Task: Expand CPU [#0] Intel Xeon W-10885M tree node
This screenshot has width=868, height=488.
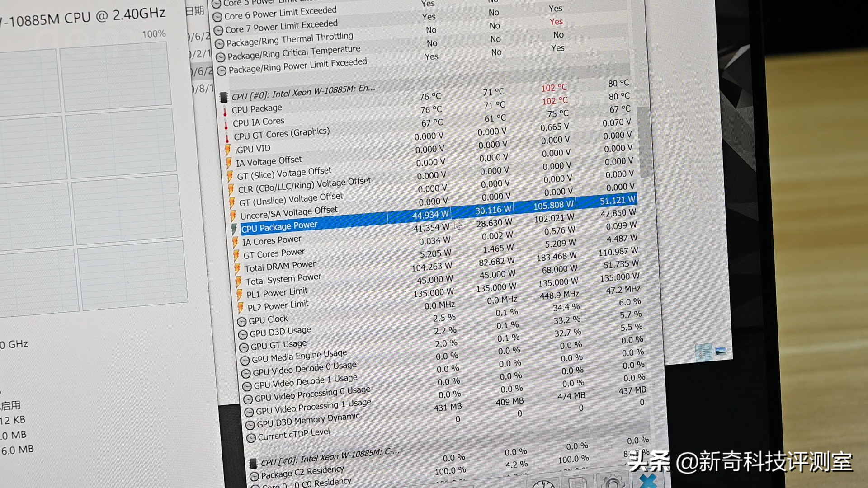Action: [225, 89]
